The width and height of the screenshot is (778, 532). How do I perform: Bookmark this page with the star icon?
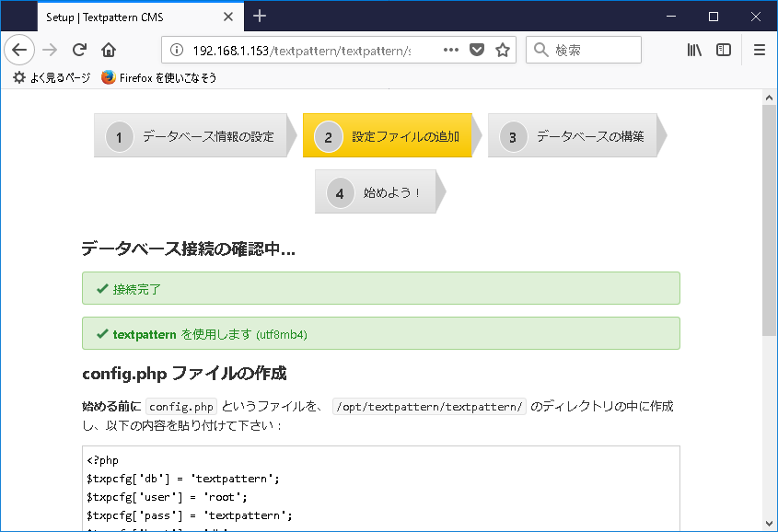(503, 50)
